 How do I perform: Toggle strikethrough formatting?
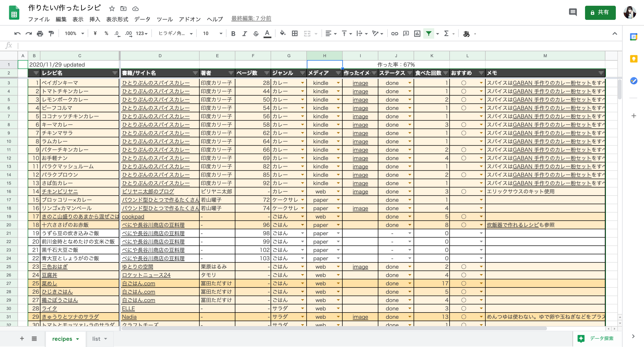click(x=256, y=33)
